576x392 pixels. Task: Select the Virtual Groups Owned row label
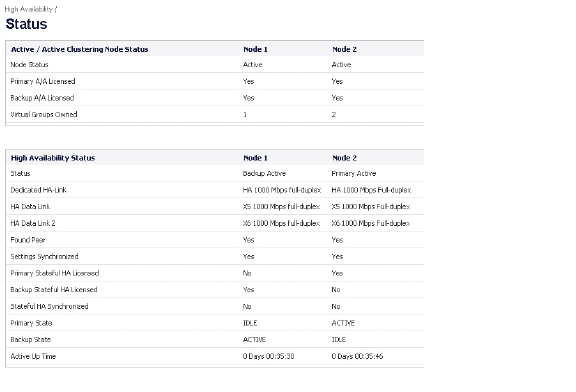(44, 114)
